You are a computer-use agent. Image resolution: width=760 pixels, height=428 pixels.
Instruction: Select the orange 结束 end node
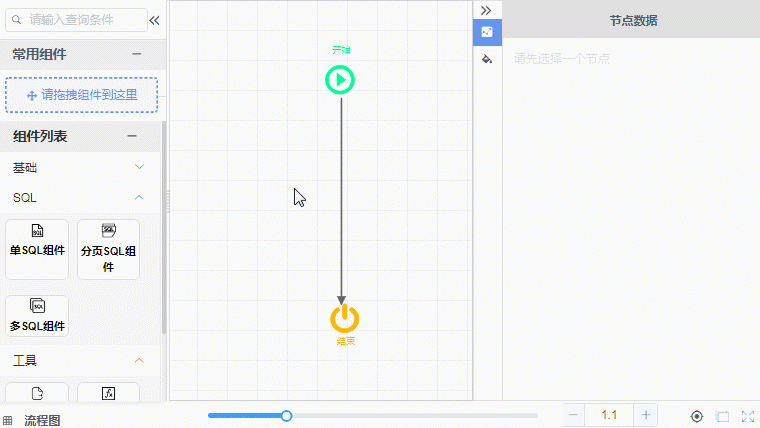pos(344,319)
